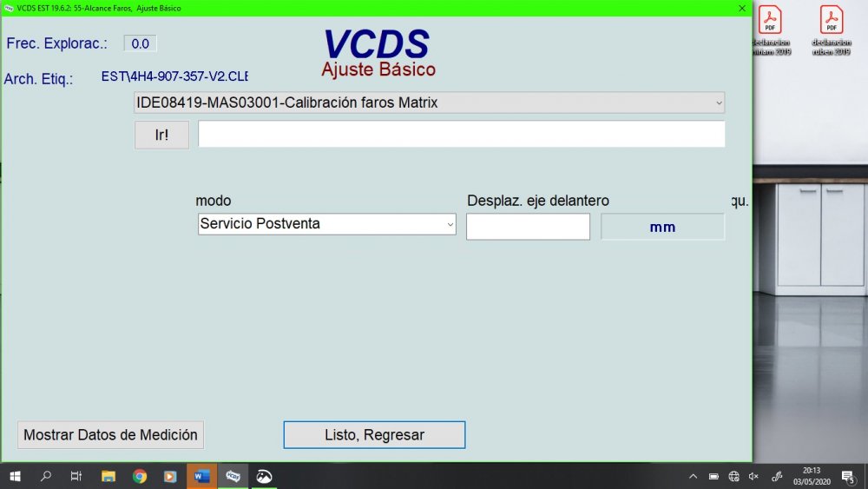Open the Photos app taskbar icon

[264, 476]
